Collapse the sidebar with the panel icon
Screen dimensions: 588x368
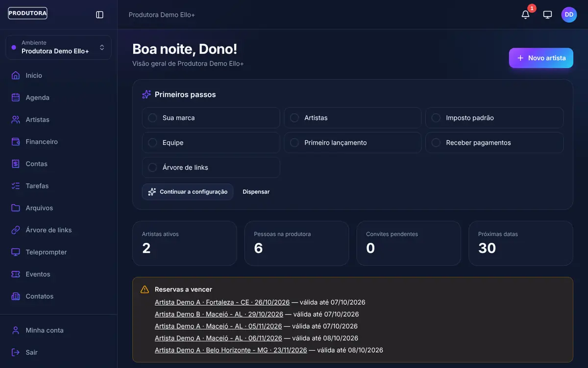[x=99, y=15]
